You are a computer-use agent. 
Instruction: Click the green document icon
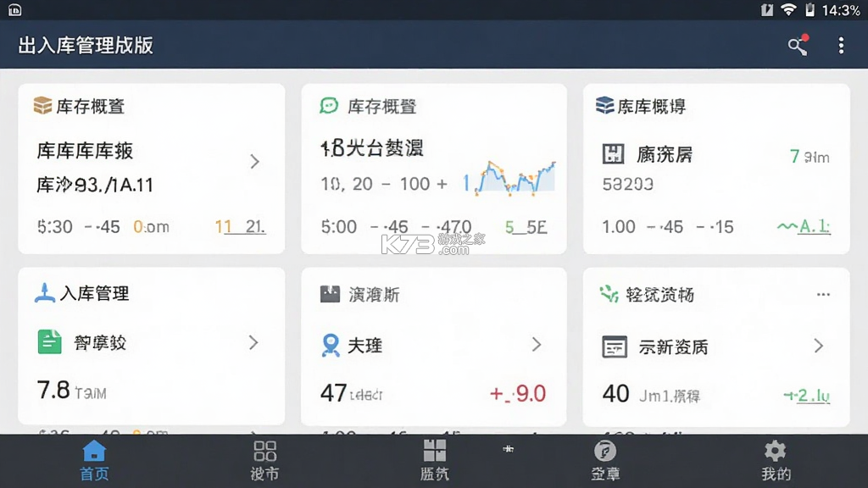click(x=49, y=341)
